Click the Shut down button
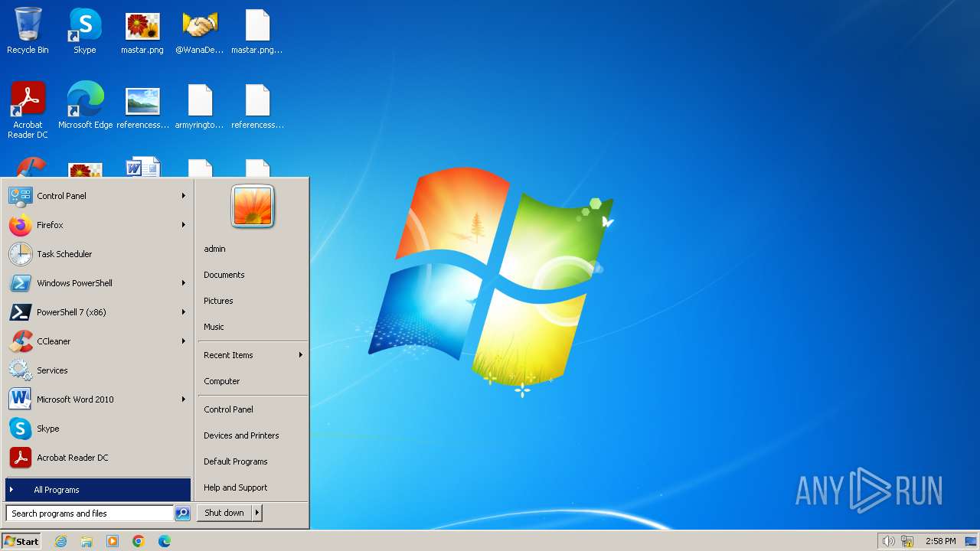Screen dimensions: 980x551 [x=224, y=513]
